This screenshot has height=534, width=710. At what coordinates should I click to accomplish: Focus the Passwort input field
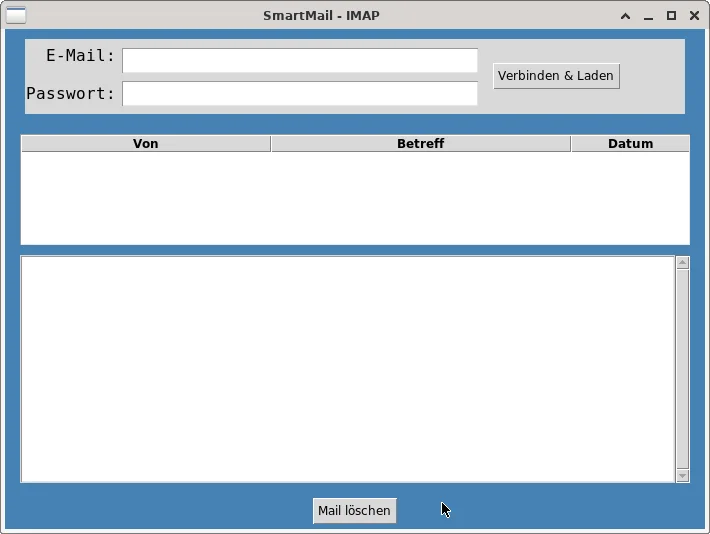pyautogui.click(x=300, y=93)
